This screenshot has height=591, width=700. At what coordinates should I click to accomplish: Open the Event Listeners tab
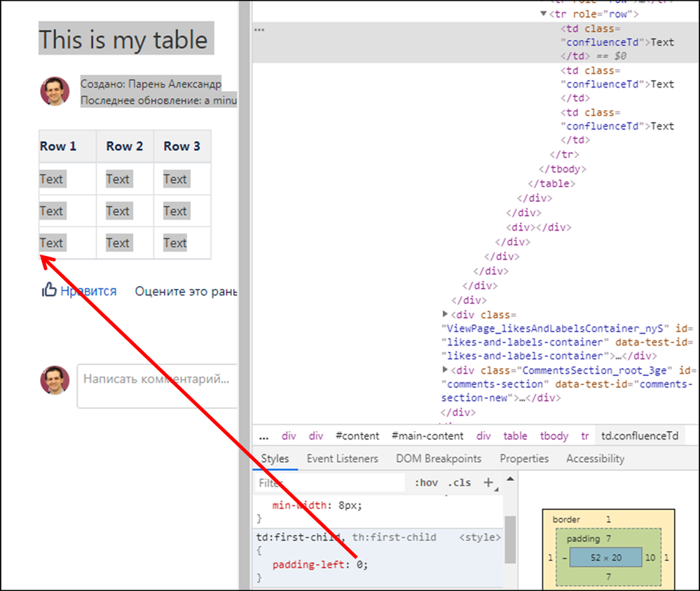point(343,458)
